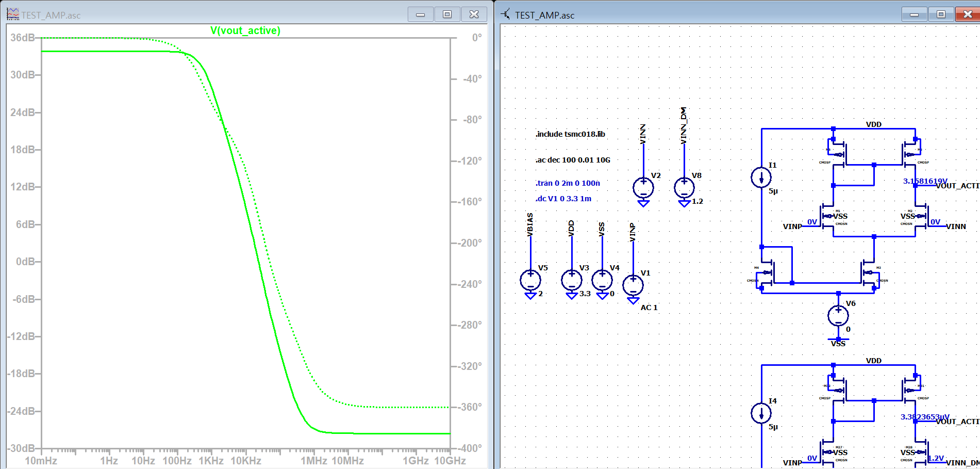This screenshot has width=980, height=469.
Task: Click the .ac dec 100 0.01 10G directive
Action: [573, 160]
